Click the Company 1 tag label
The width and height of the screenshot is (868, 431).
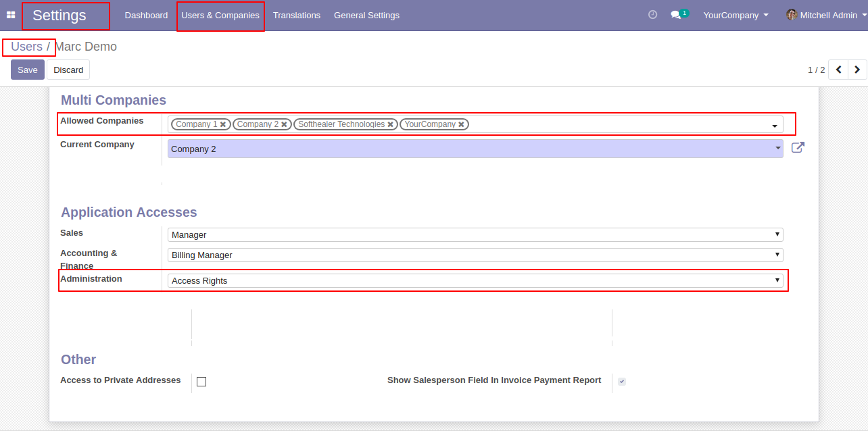coord(196,124)
